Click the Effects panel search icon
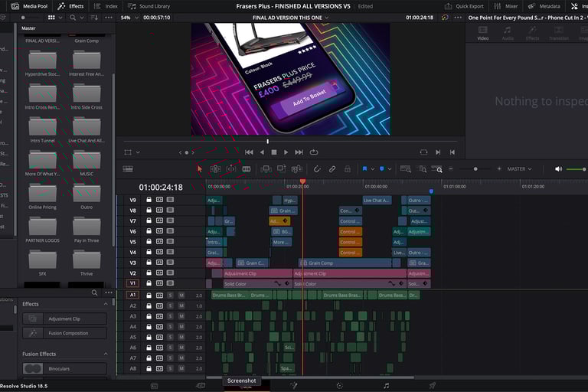Image resolution: width=588 pixels, height=392 pixels. point(94,292)
